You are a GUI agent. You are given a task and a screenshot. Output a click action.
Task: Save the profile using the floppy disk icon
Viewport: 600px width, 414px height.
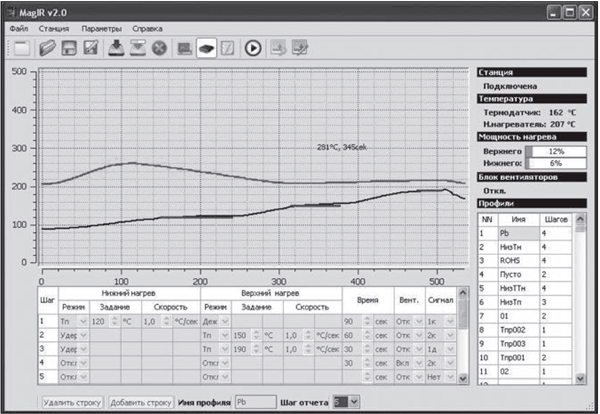point(69,47)
